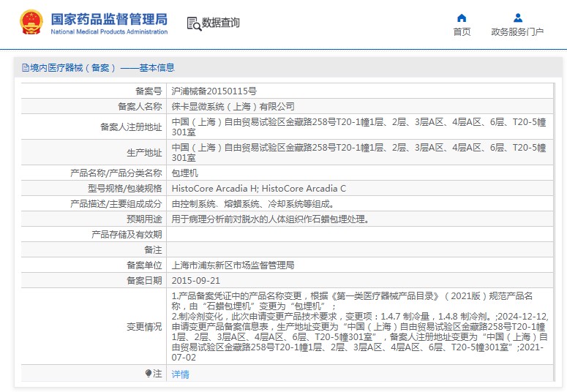Click the 首页 house icon
The width and height of the screenshot is (567, 392).
462,18
